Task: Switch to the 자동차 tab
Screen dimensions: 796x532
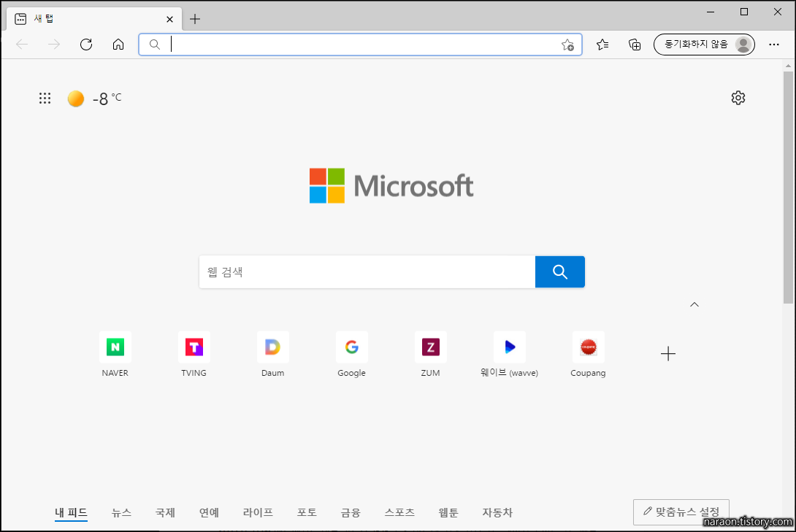Action: [497, 513]
